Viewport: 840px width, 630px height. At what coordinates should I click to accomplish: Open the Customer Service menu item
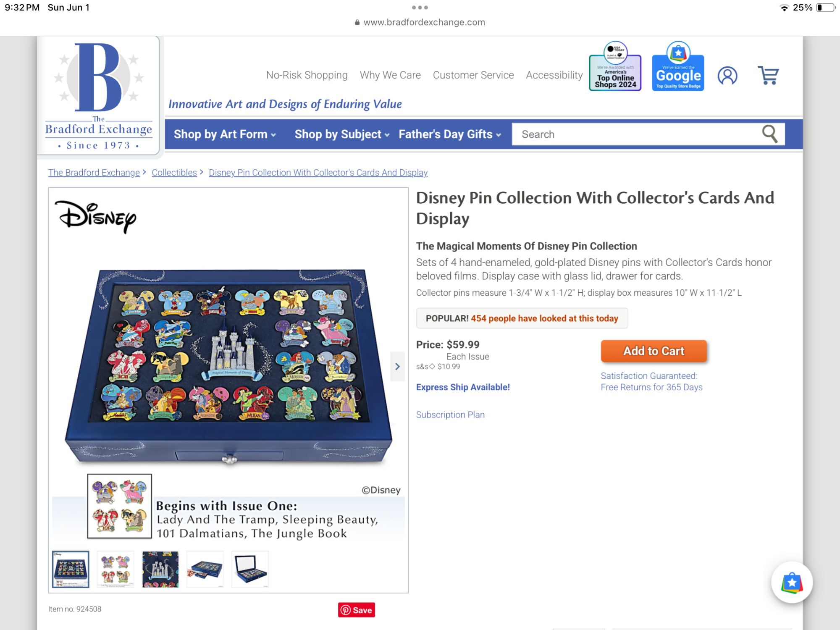click(x=473, y=75)
